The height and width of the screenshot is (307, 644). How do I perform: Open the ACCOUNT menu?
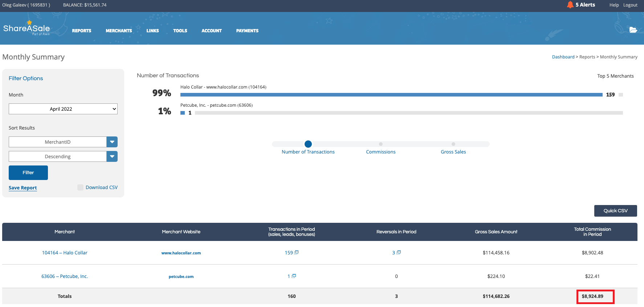(x=212, y=31)
